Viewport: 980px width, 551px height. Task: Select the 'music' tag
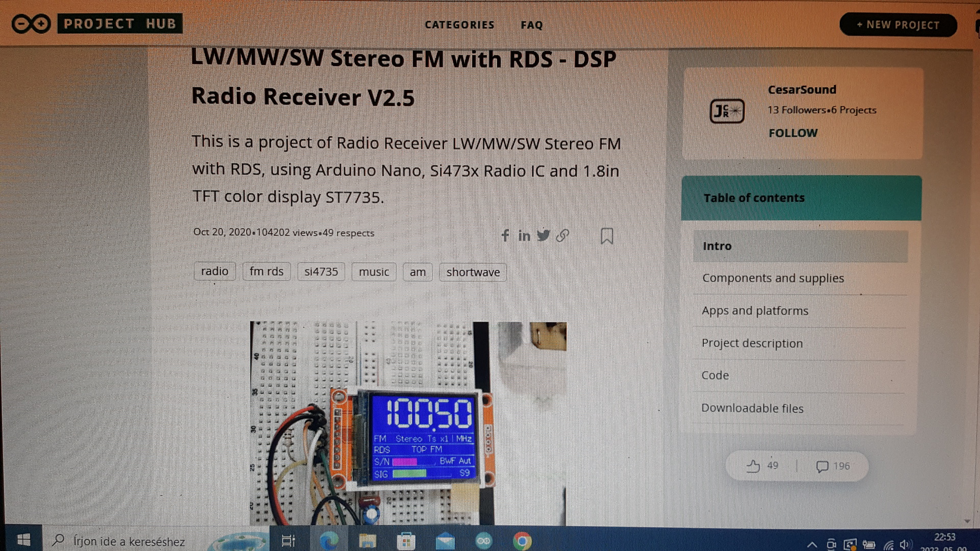tap(374, 272)
